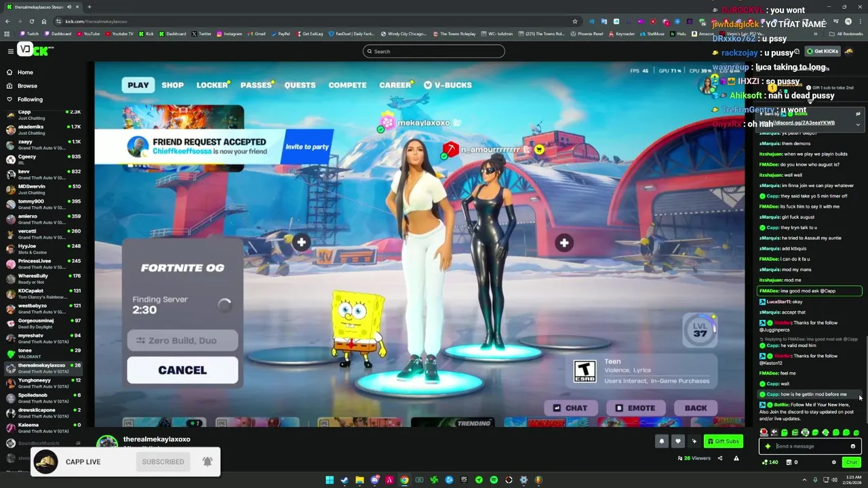Click the Windows Start button

click(330, 480)
